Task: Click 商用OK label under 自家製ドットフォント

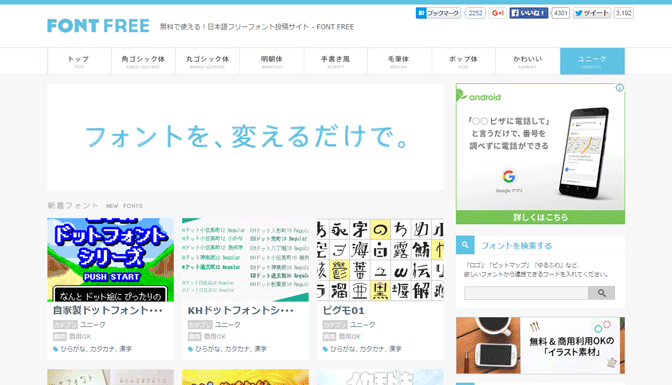Action: [x=81, y=337]
